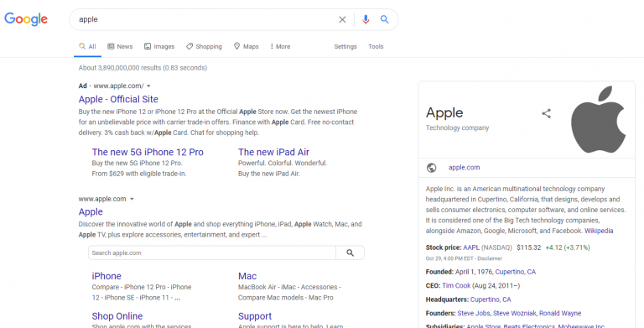The height and width of the screenshot is (328, 644).
Task: Switch to the Shopping tab
Action: pos(204,46)
